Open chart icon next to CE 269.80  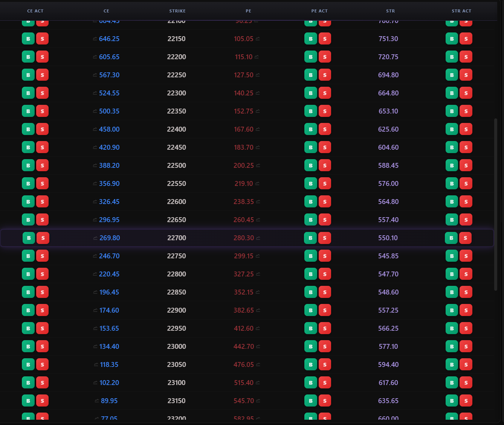point(95,238)
